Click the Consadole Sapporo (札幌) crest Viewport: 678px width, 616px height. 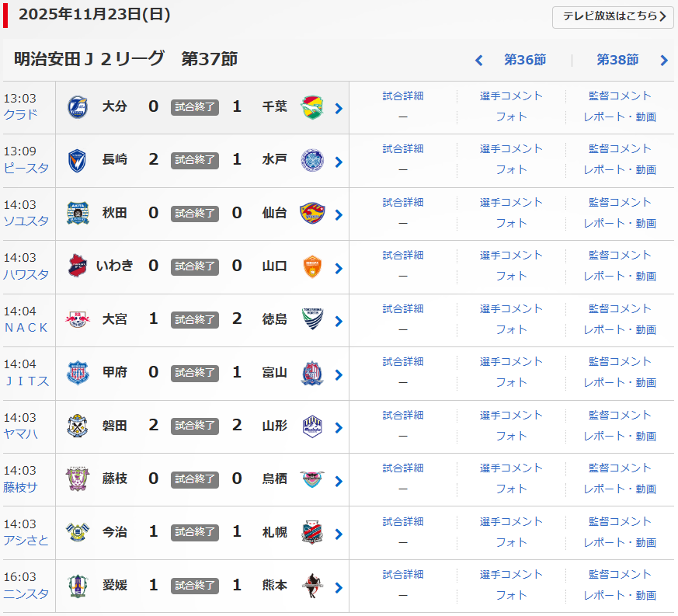(x=312, y=532)
